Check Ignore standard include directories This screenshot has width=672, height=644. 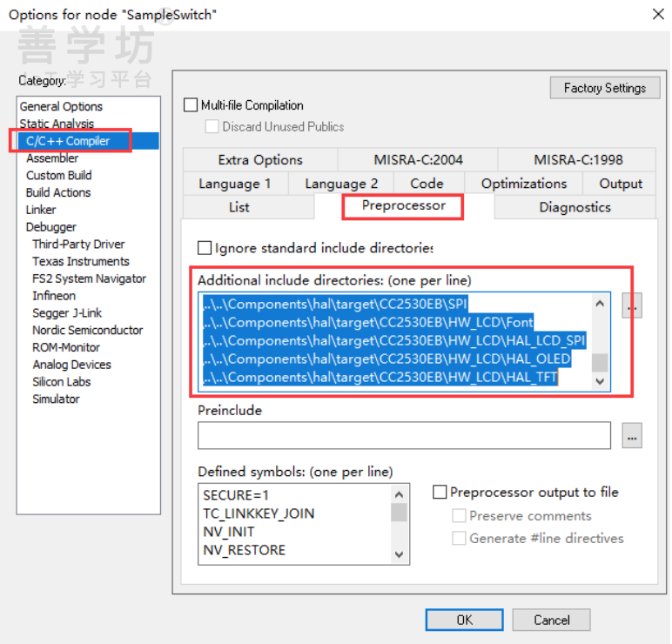click(205, 248)
